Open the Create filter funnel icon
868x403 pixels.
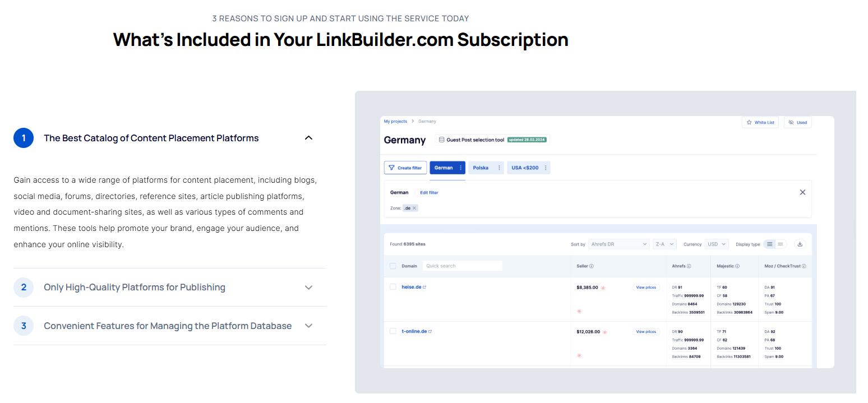[391, 168]
